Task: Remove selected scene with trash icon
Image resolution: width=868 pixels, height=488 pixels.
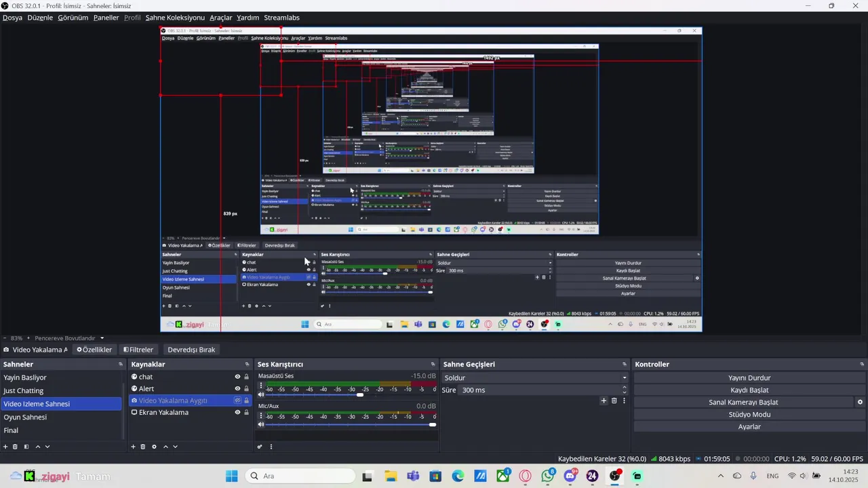Action: (x=15, y=447)
